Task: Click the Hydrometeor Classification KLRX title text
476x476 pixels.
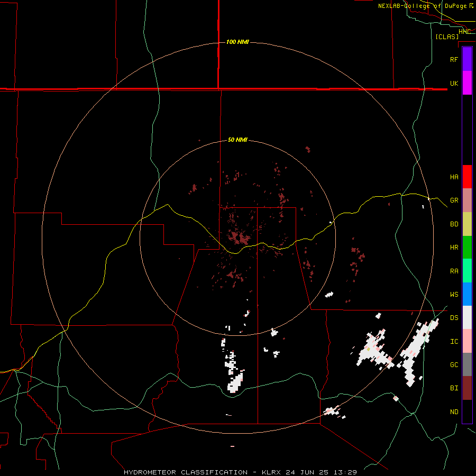Action: click(x=240, y=472)
